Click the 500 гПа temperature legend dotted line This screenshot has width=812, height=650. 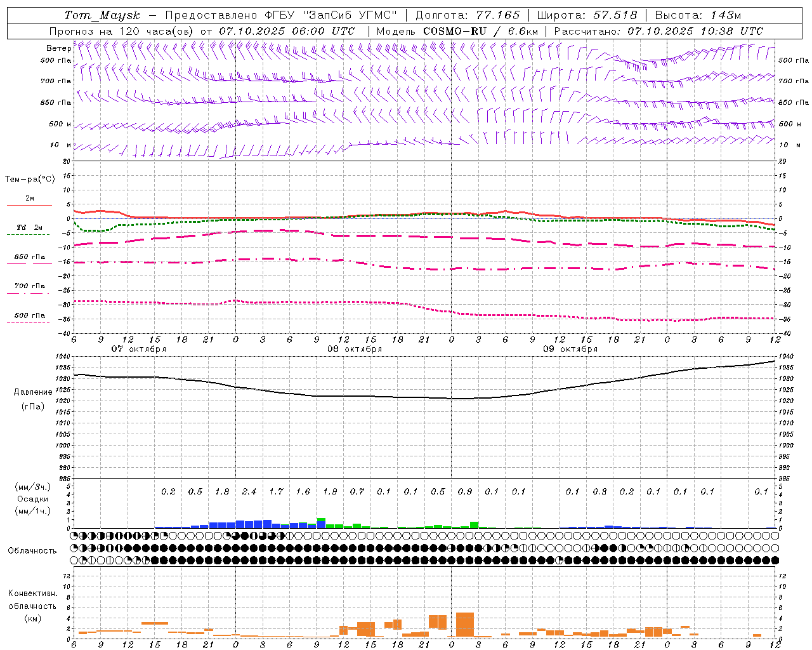[28, 322]
